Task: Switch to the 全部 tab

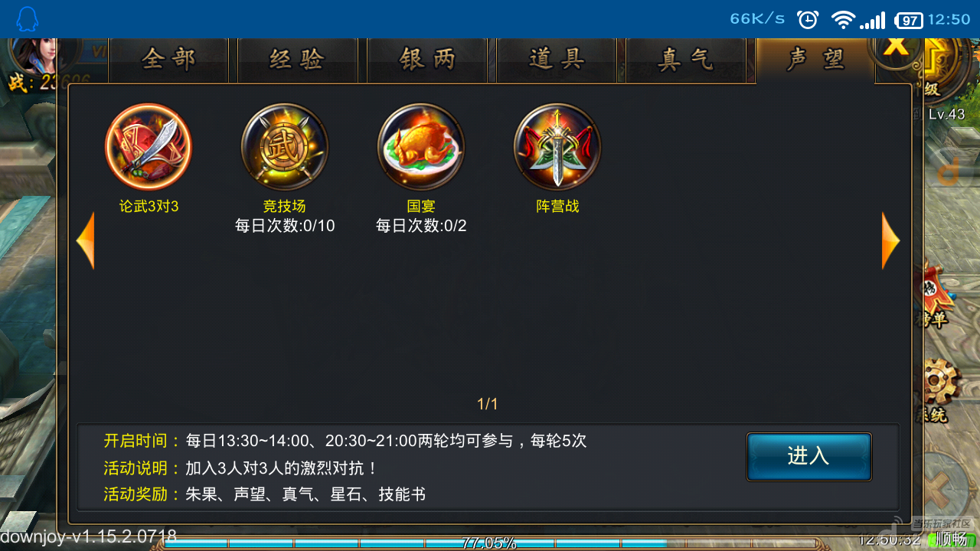Action: pos(168,60)
